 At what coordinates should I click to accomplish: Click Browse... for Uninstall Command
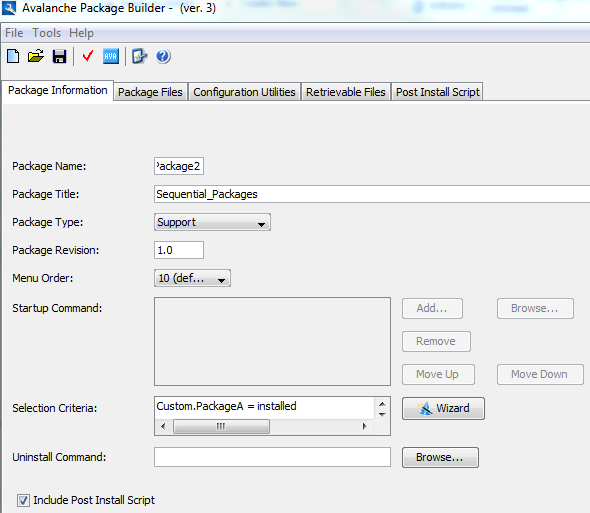tap(440, 457)
